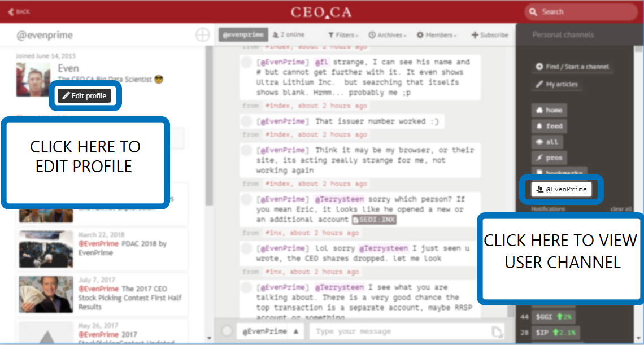644x345 pixels.
Task: Open Even's profile photo
Action: click(x=33, y=79)
